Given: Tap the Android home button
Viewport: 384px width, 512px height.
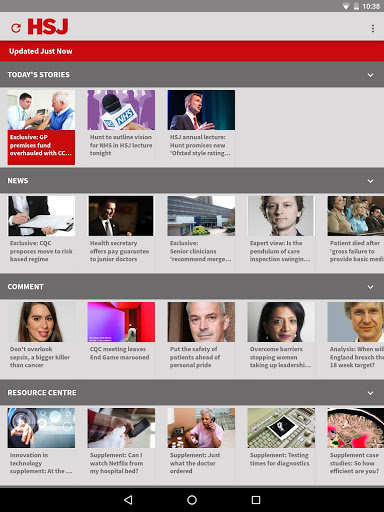Looking at the screenshot, I should (x=192, y=500).
